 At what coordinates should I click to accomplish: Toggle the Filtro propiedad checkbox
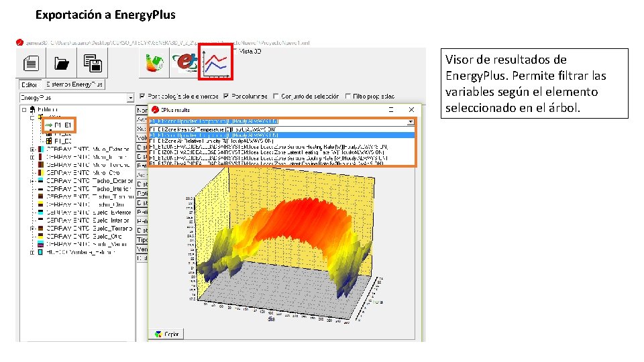coord(348,96)
